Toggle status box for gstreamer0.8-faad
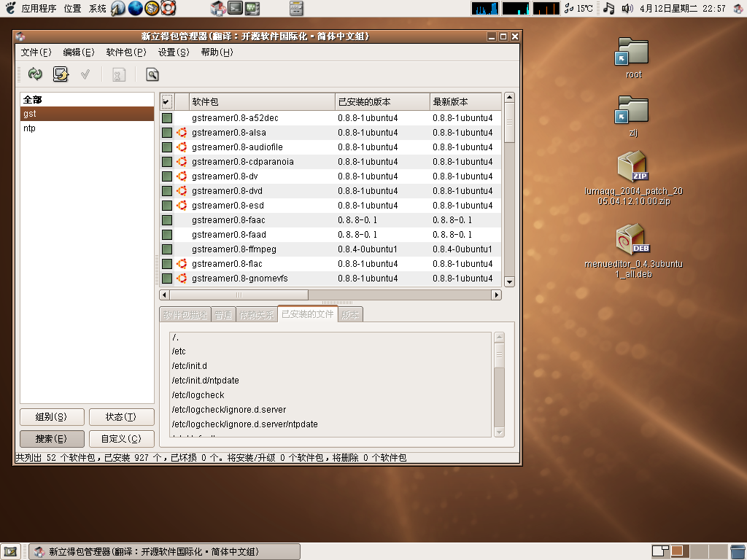The height and width of the screenshot is (560, 747). pyautogui.click(x=167, y=235)
